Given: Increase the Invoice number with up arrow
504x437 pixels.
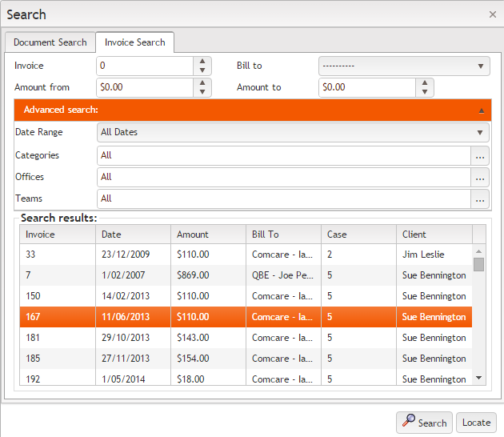Looking at the screenshot, I should pos(202,62).
